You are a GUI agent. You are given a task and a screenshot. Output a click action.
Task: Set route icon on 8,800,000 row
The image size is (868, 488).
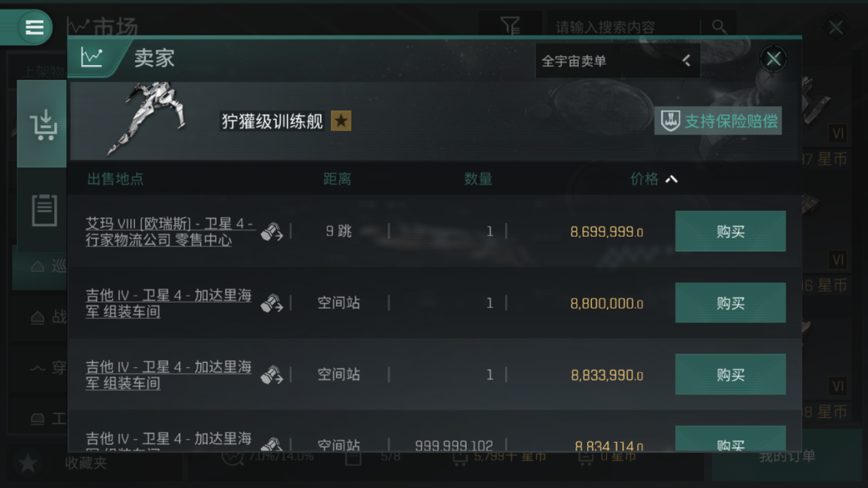[x=272, y=303]
